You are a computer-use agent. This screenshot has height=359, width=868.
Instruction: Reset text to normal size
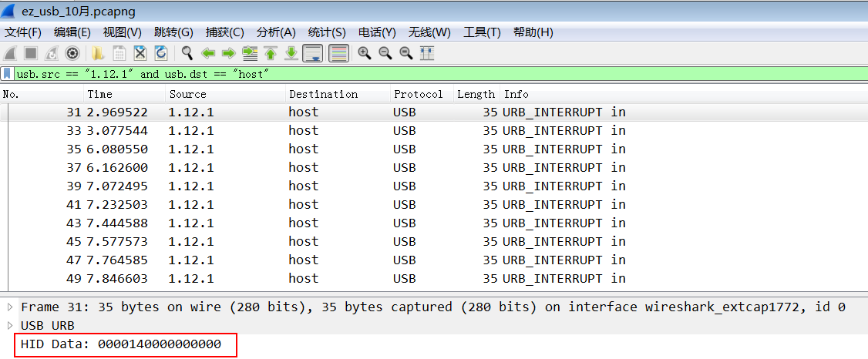tap(406, 54)
